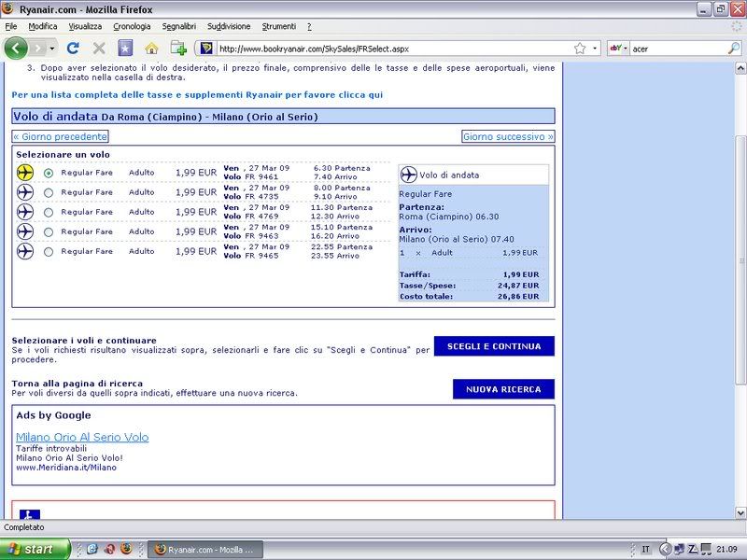Click the network computers tray icon
The image size is (747, 560).
click(680, 549)
